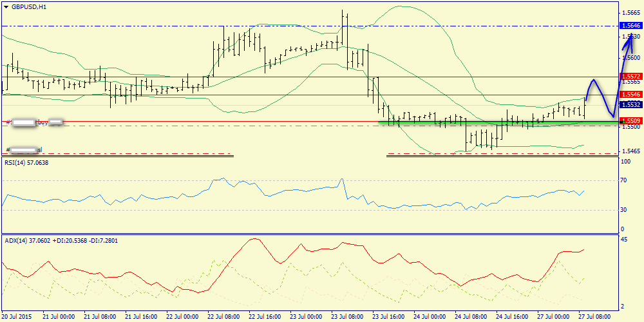Click the ADX scale value 45

pyautogui.click(x=623, y=240)
